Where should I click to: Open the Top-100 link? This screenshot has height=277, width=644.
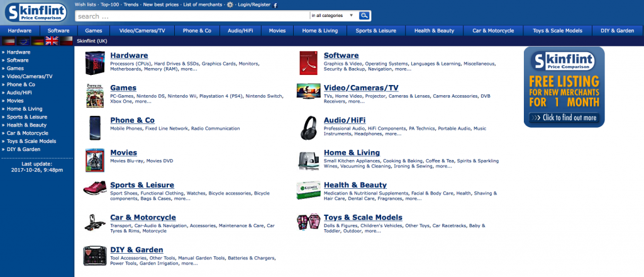pyautogui.click(x=109, y=5)
